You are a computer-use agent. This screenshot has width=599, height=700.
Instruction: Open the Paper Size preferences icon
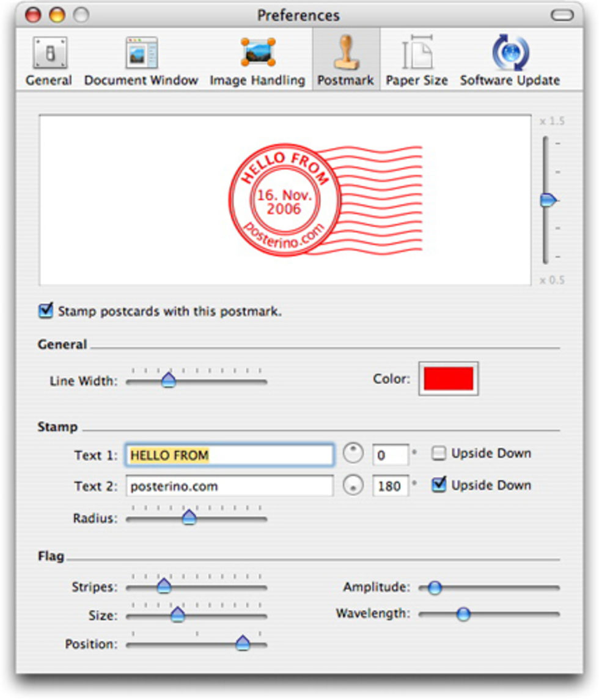point(416,54)
